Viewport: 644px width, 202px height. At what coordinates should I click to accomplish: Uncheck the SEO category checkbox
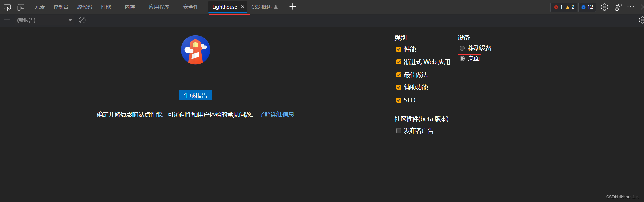point(399,100)
